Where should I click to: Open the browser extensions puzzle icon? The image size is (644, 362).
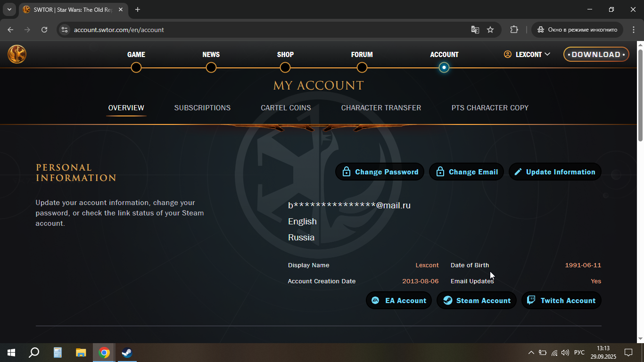(x=514, y=30)
